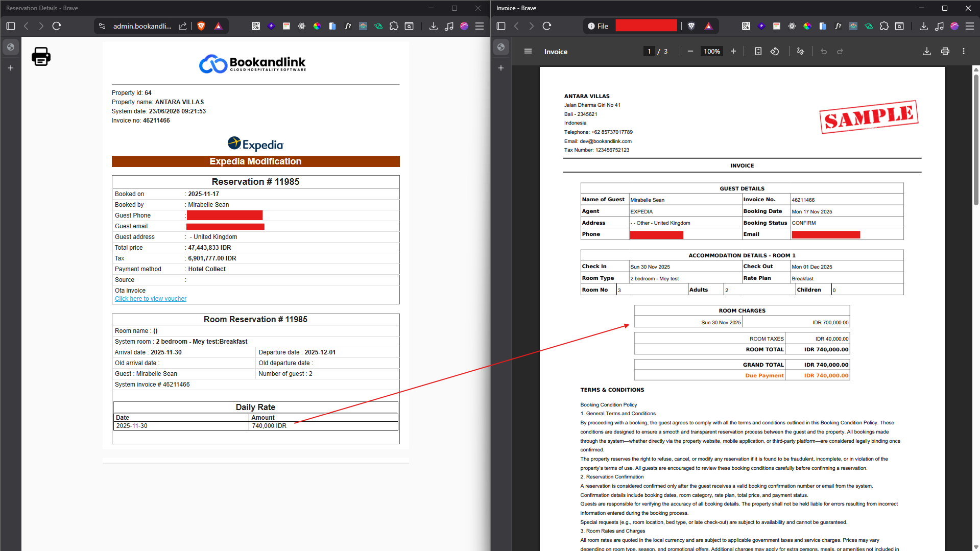Open Extensions puzzle icon in the Invoice window
980x551 pixels.
pos(884,26)
